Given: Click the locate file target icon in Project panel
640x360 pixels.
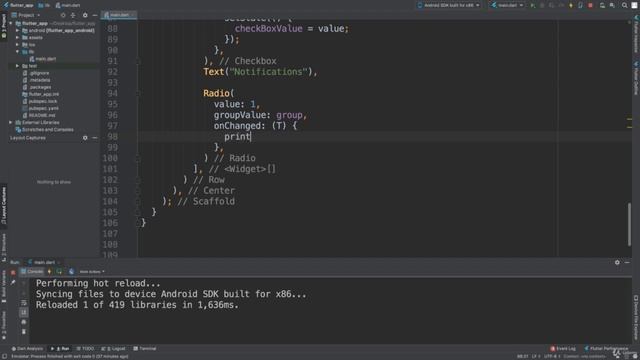Looking at the screenshot, I should point(63,15).
